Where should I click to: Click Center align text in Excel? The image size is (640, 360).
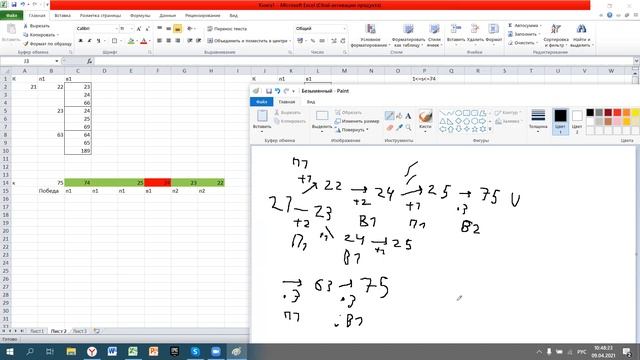point(168,41)
